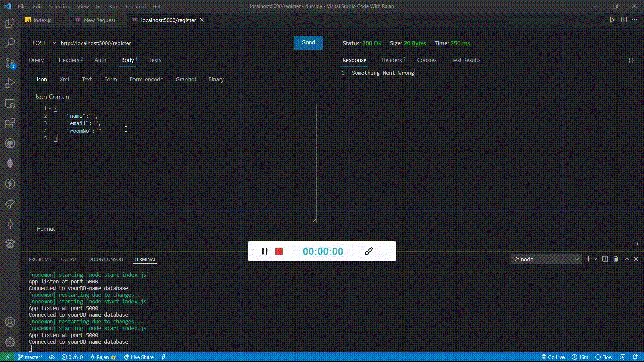Open Run and Debug view
The width and height of the screenshot is (644, 362).
coord(10,83)
